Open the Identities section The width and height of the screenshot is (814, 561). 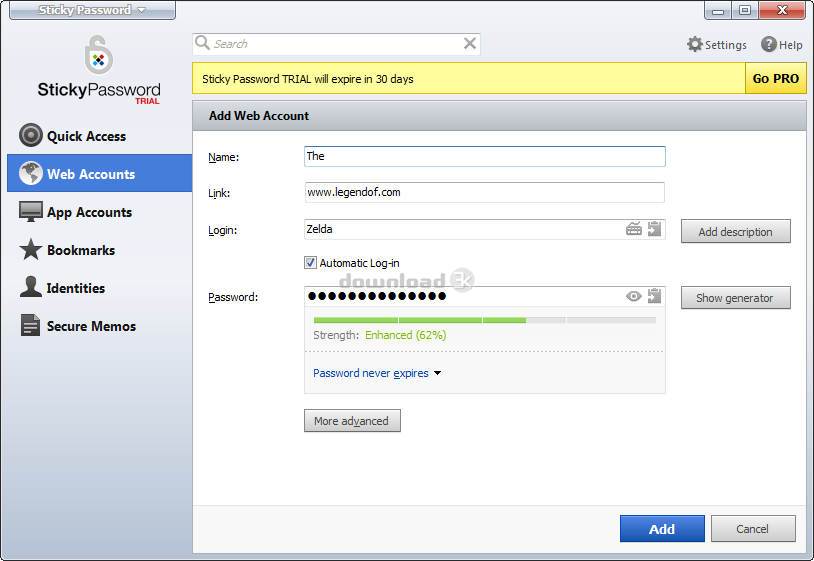99,288
